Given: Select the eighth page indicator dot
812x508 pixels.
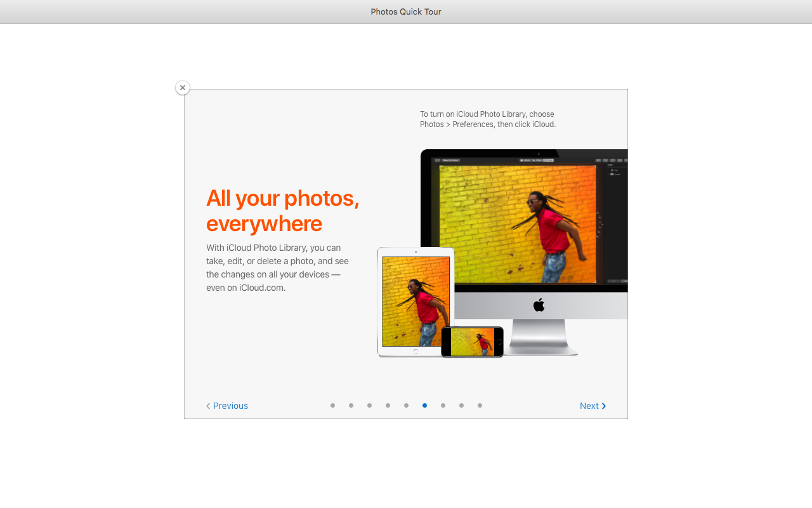Looking at the screenshot, I should click(461, 405).
